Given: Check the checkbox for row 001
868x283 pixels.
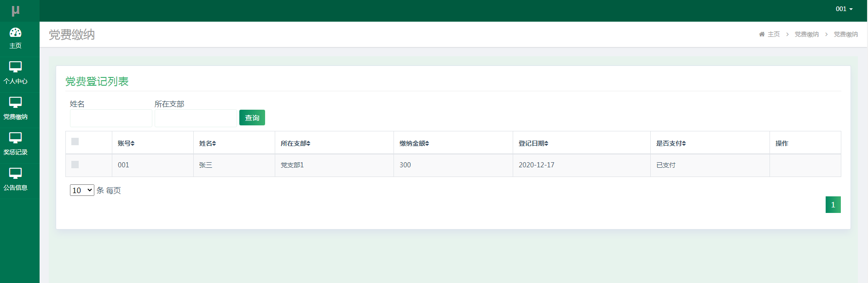Looking at the screenshot, I should point(75,165).
